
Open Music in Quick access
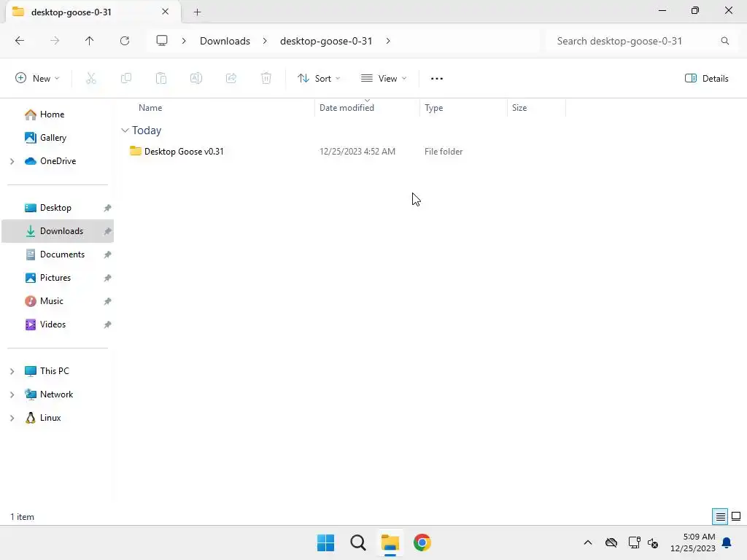pos(52,301)
